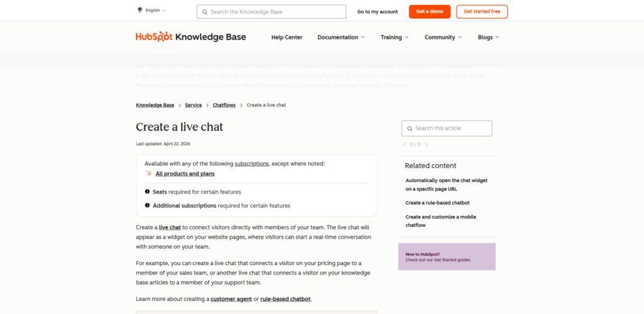Open the customer agent link

(231, 299)
